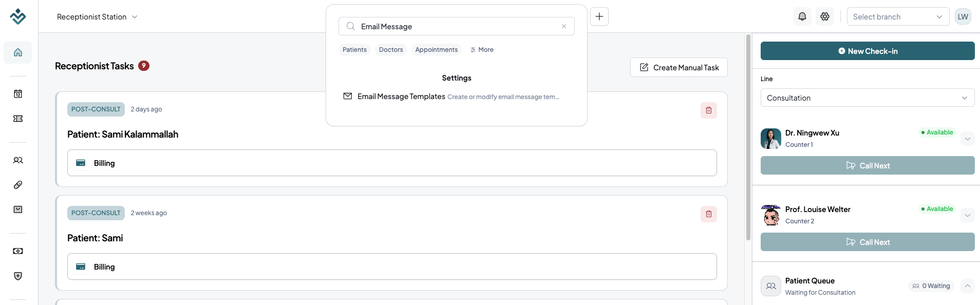Open the More search filters
980x305 pixels.
482,50
